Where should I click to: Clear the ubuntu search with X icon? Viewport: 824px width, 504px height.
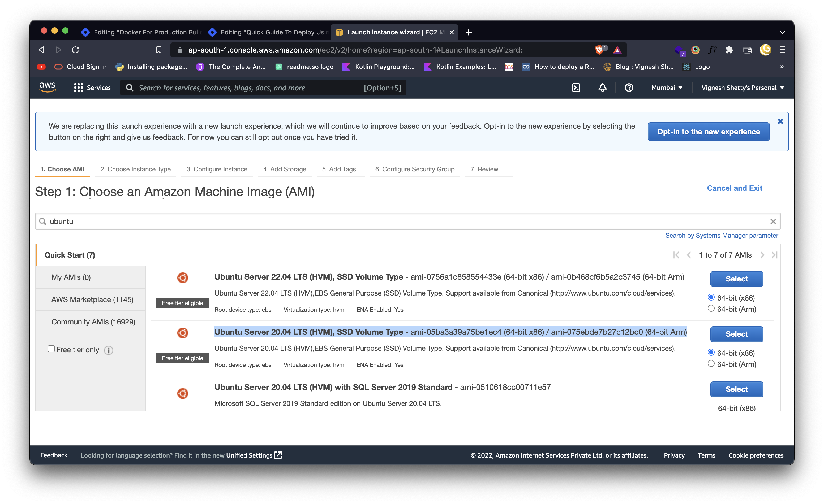click(x=773, y=221)
